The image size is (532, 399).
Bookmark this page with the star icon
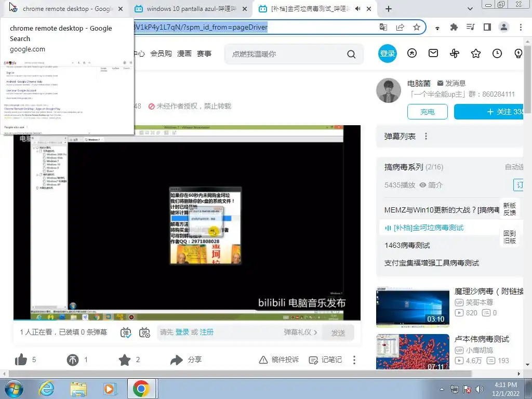(x=417, y=27)
